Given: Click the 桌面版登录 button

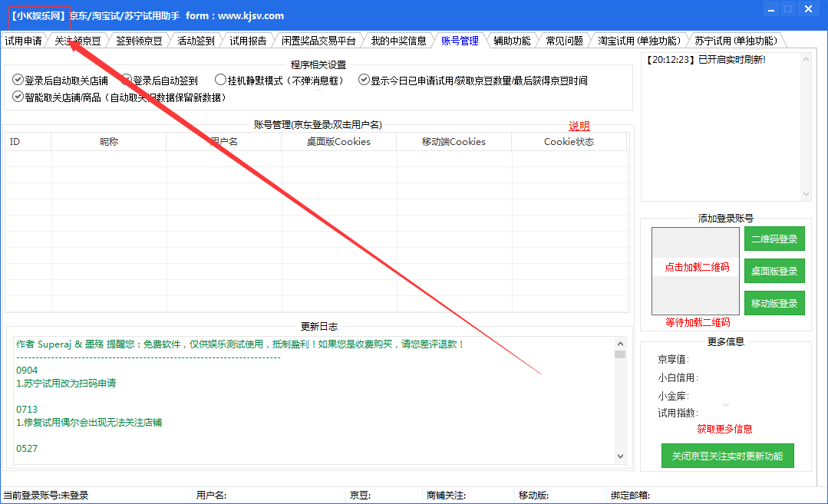Looking at the screenshot, I should pos(774,271).
